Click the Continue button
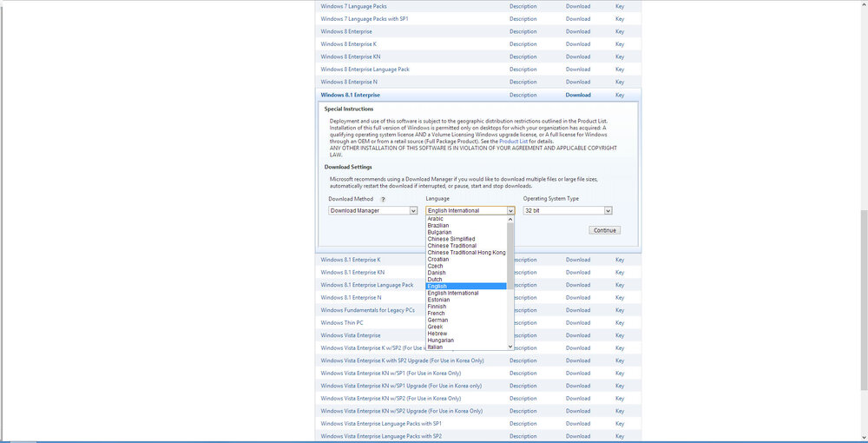Image resolution: width=868 pixels, height=443 pixels. point(604,230)
